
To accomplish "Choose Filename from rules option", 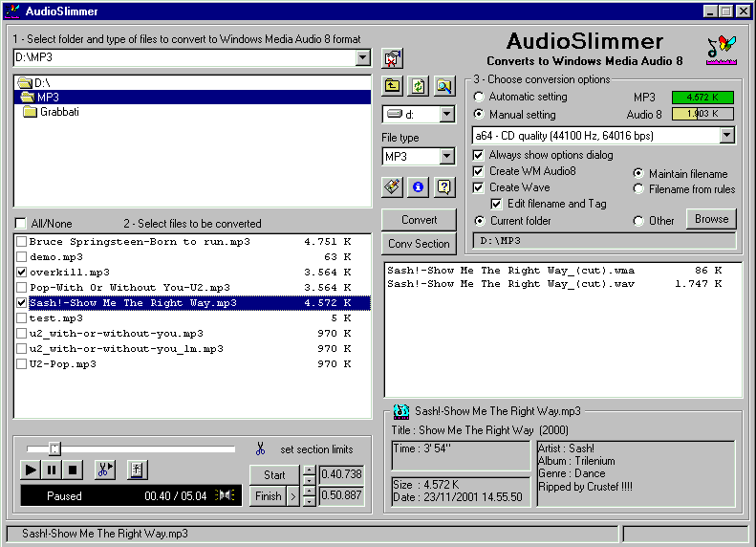I will [638, 189].
